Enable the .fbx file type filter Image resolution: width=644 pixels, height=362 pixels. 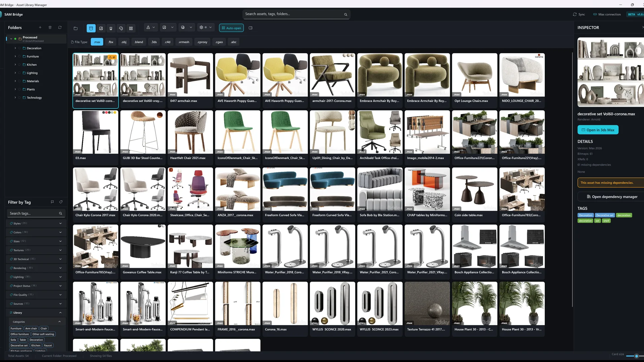[x=111, y=42]
